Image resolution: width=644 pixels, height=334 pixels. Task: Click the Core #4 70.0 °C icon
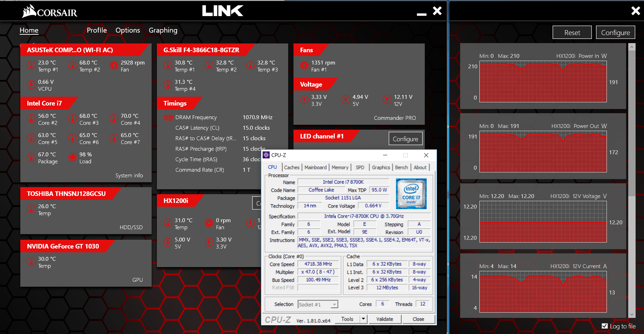coord(114,118)
